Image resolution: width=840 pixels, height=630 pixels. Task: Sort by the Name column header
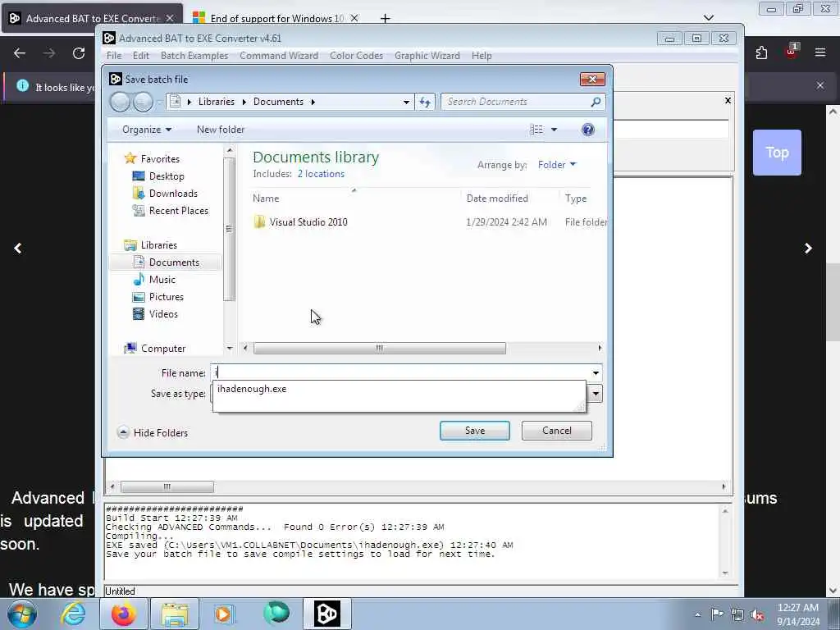click(266, 199)
